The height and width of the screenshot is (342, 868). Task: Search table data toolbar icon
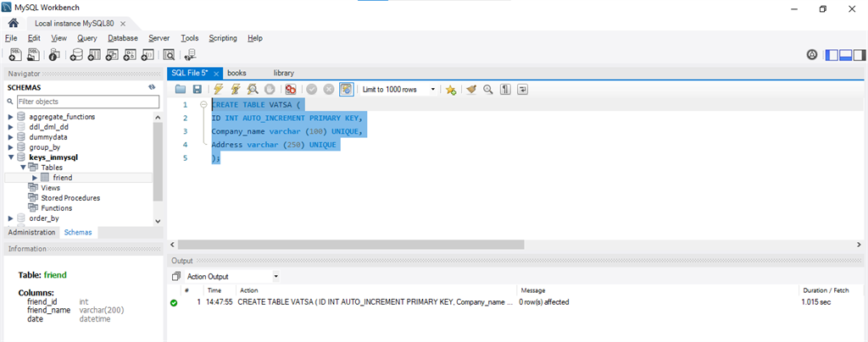(x=169, y=54)
